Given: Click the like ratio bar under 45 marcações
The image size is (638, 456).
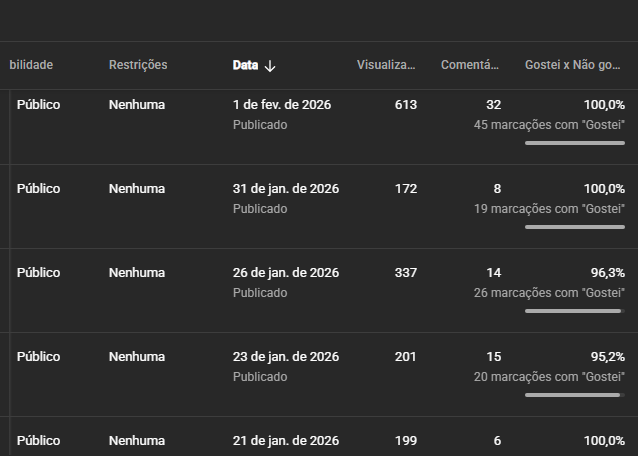Looking at the screenshot, I should (x=574, y=143).
